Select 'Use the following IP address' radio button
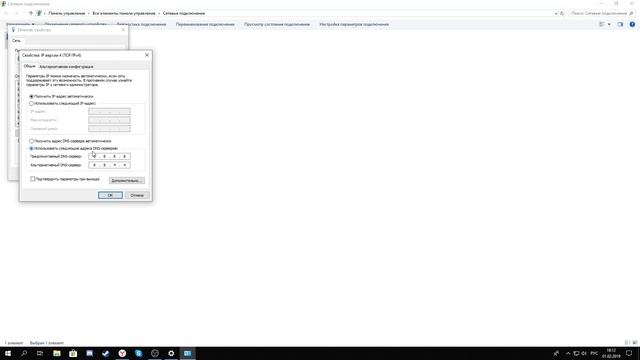 [31, 104]
